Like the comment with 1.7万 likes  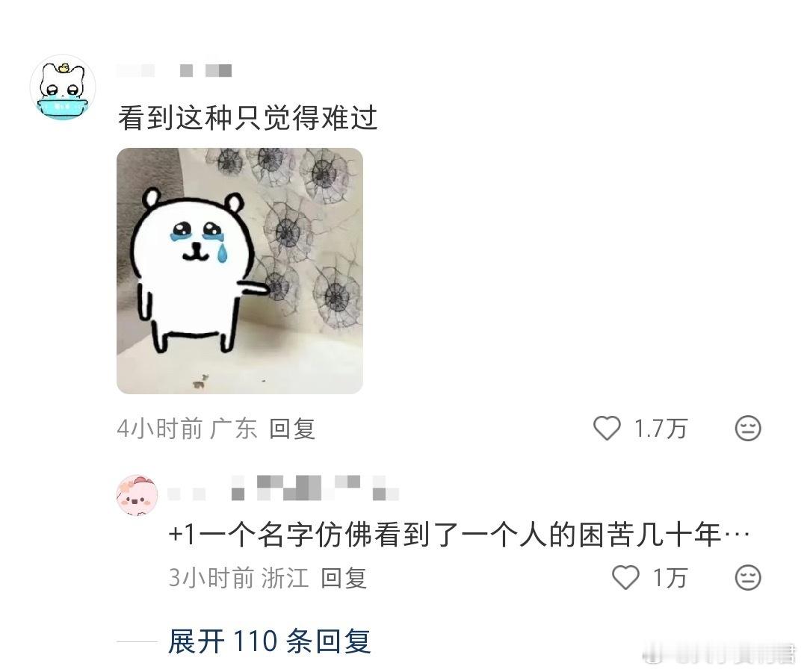(x=607, y=428)
